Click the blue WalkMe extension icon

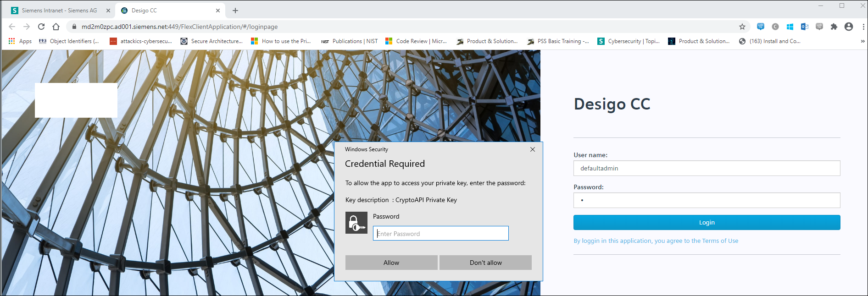(760, 27)
